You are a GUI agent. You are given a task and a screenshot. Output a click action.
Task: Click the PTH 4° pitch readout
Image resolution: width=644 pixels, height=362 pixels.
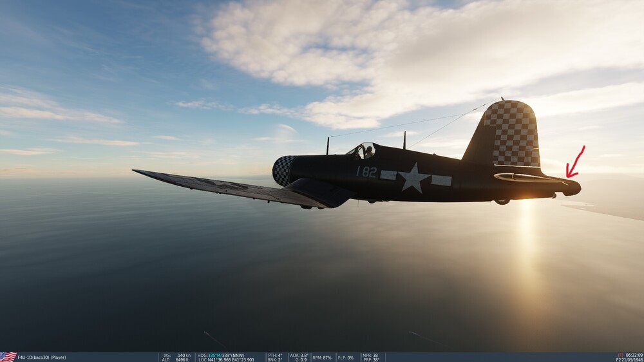(x=275, y=356)
